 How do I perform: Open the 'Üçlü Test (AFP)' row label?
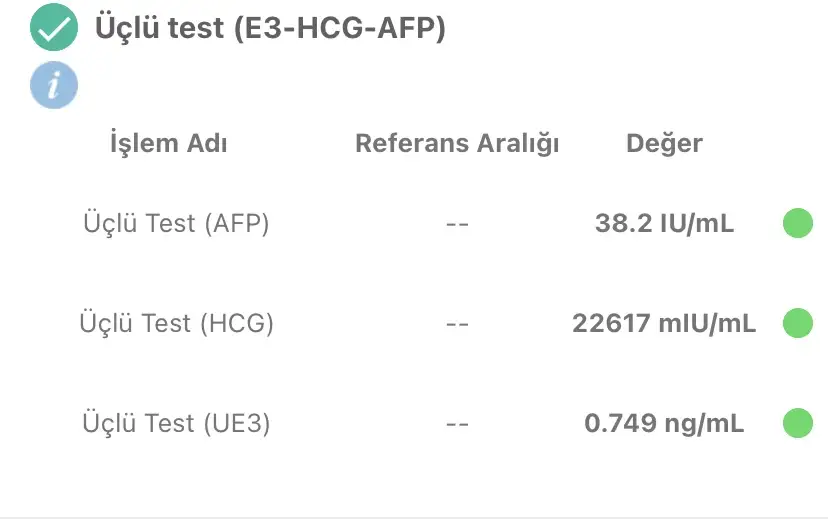point(176,223)
